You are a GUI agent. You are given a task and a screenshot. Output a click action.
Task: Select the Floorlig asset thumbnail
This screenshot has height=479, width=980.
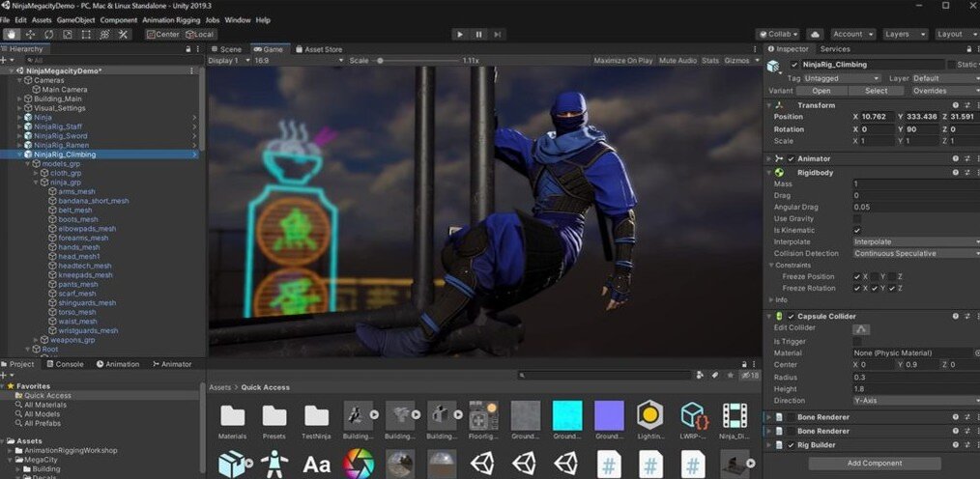click(x=484, y=415)
